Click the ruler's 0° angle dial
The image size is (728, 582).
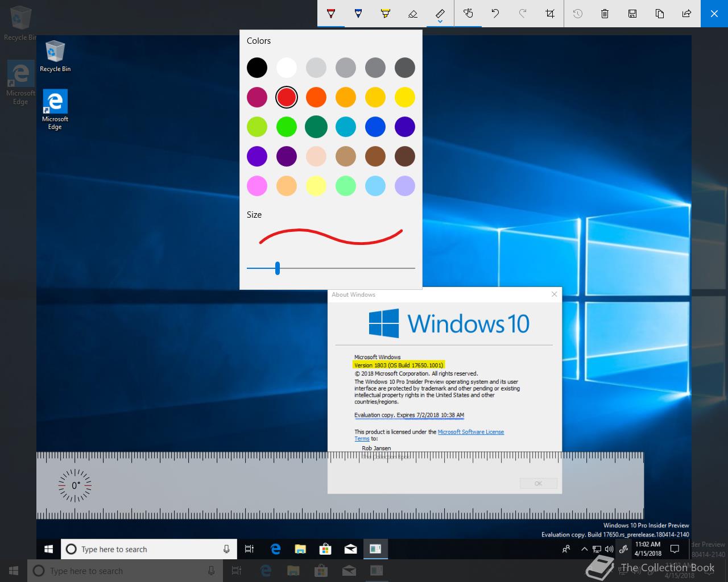pos(75,486)
